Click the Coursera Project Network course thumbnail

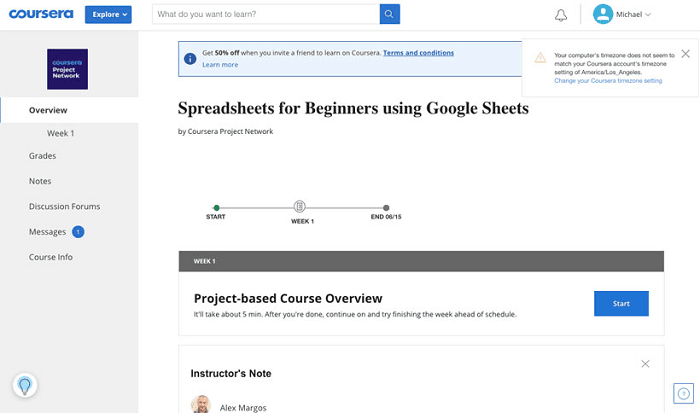point(68,69)
